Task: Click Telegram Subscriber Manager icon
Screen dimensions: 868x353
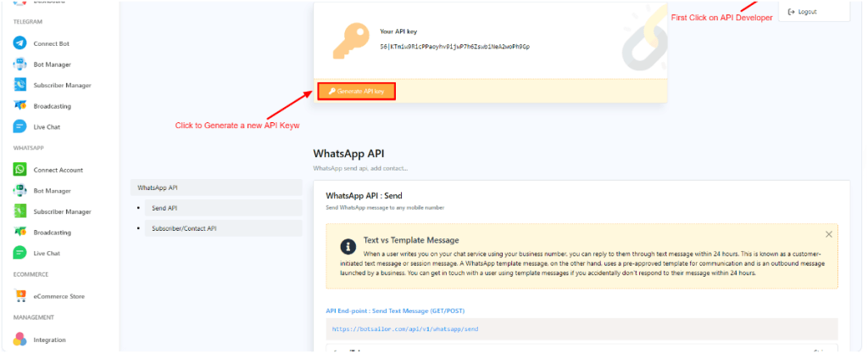Action: tap(20, 85)
